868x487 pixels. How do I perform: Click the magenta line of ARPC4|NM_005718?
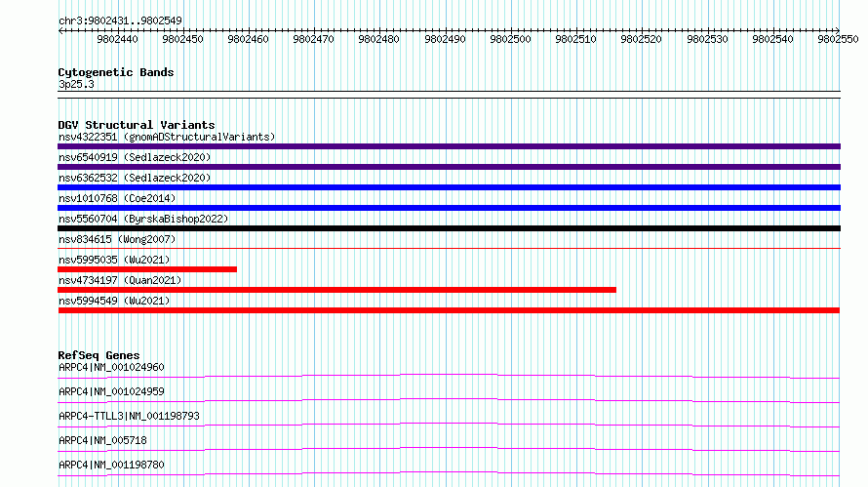click(449, 449)
